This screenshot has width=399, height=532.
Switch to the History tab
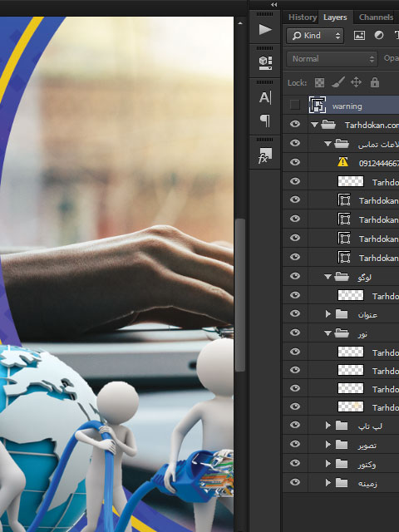pos(303,17)
